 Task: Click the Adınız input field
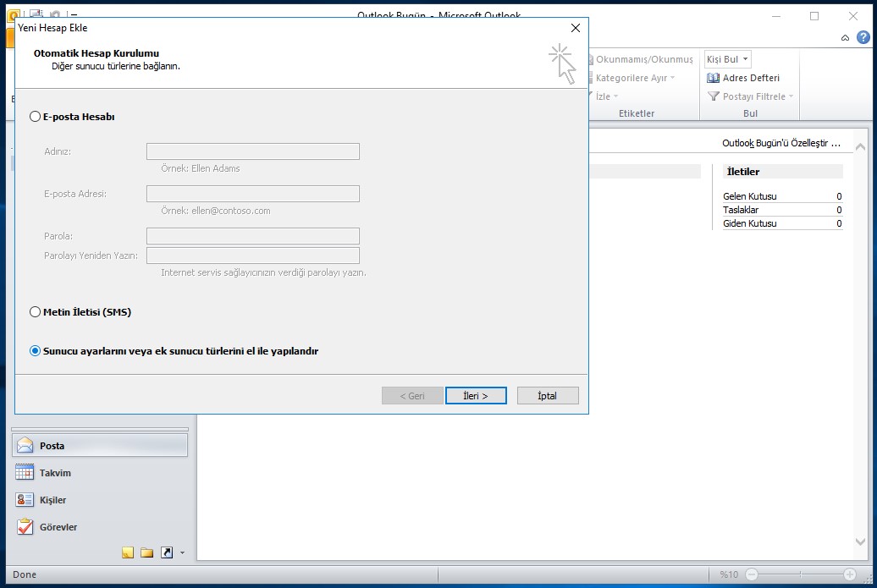point(253,151)
